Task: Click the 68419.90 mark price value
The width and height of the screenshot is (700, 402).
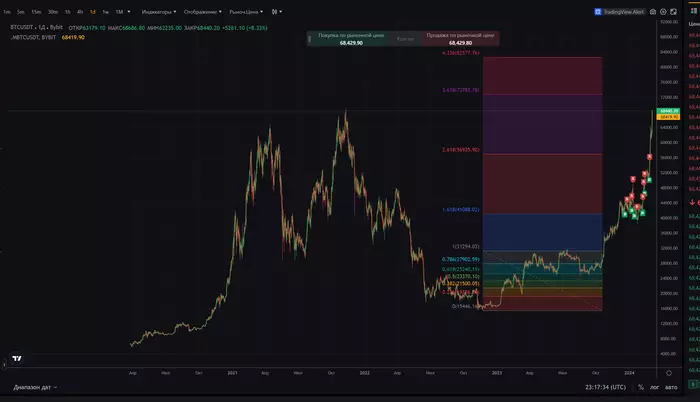Action: [73, 38]
